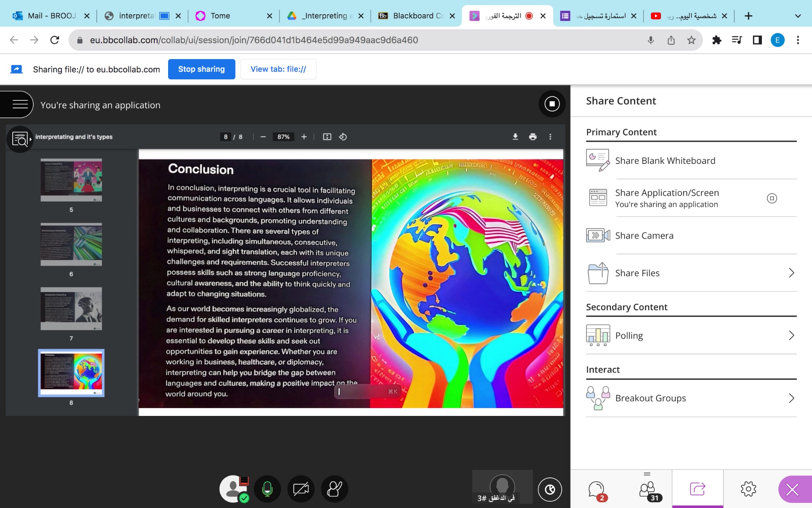Expand Breakout Groups option
The image size is (812, 508).
pos(791,398)
